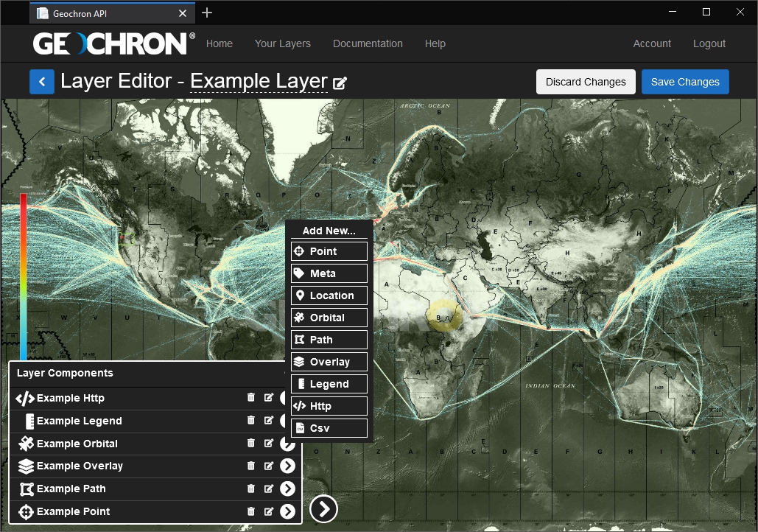Delete the Example Orbital component
Viewport: 758px width, 532px height.
click(251, 443)
